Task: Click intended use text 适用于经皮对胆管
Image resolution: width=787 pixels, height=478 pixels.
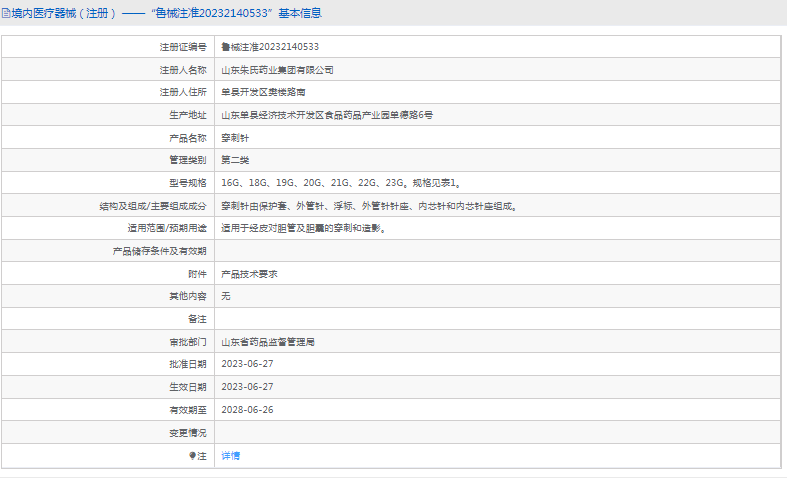Action: click(304, 228)
